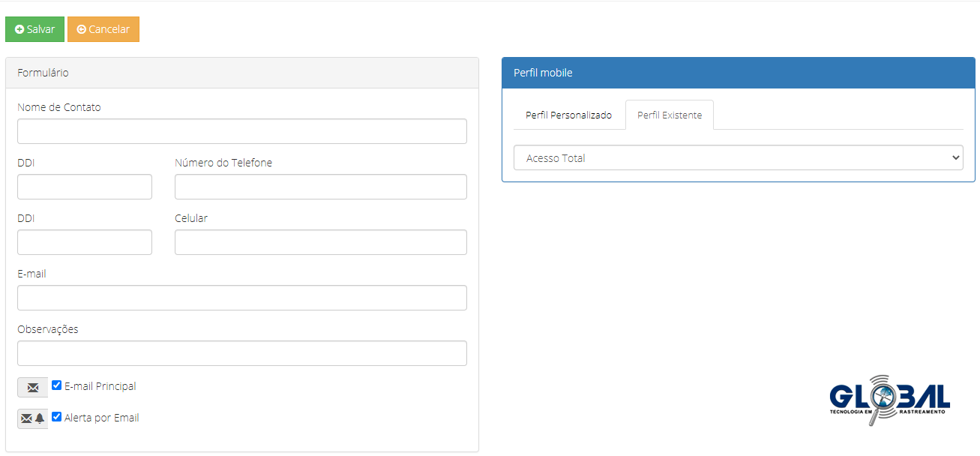
Task: Click the envelope-bell icon beside Alerta por Email
Action: tap(32, 418)
